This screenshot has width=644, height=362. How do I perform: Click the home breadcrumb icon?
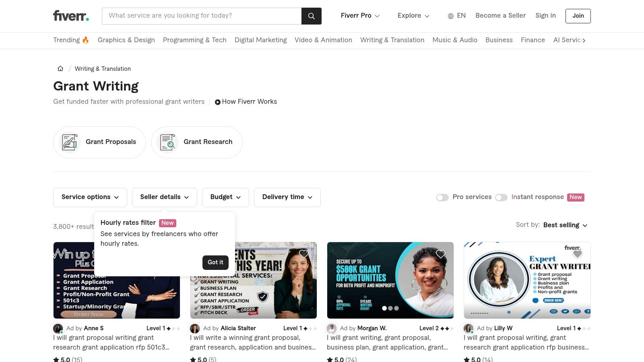(60, 68)
